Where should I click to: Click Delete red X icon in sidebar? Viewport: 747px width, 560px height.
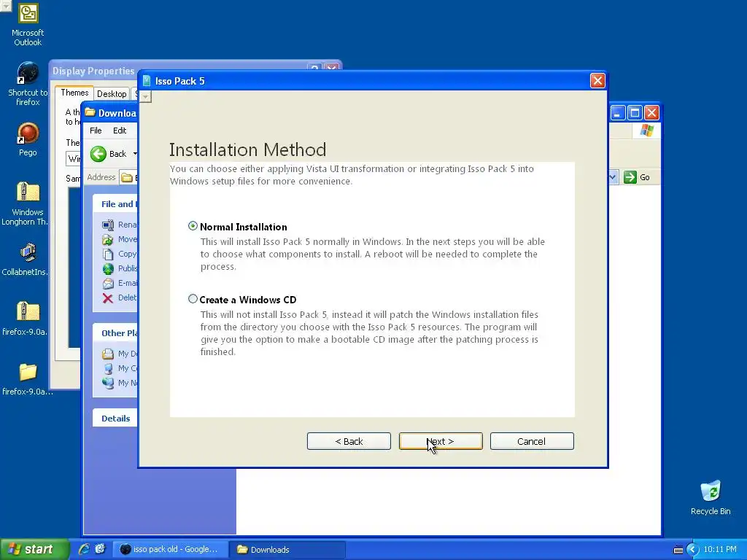click(x=108, y=298)
